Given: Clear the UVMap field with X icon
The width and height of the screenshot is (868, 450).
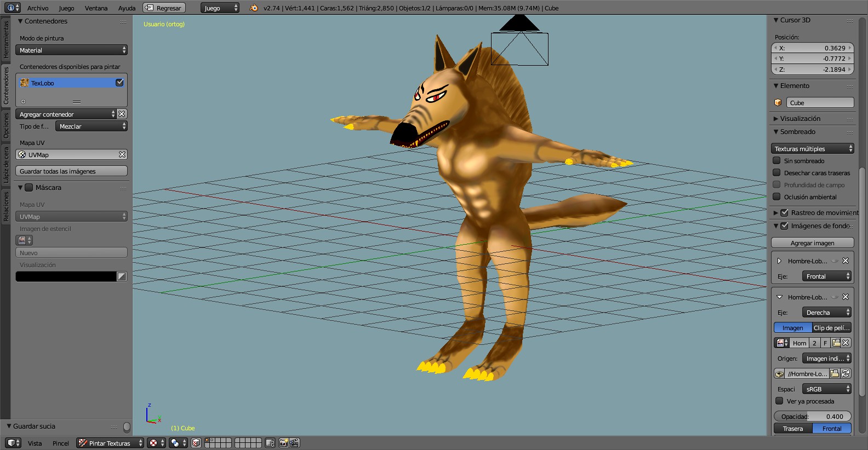Looking at the screenshot, I should coord(122,154).
